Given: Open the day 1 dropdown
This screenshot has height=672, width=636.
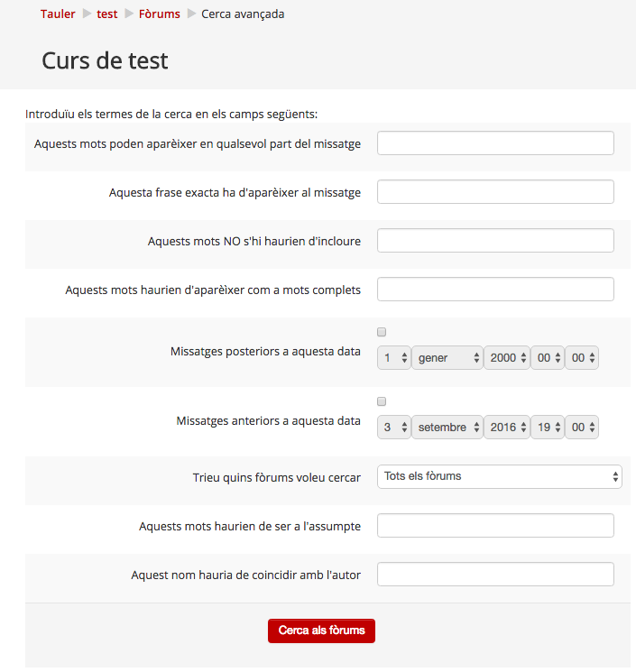Looking at the screenshot, I should [x=393, y=358].
